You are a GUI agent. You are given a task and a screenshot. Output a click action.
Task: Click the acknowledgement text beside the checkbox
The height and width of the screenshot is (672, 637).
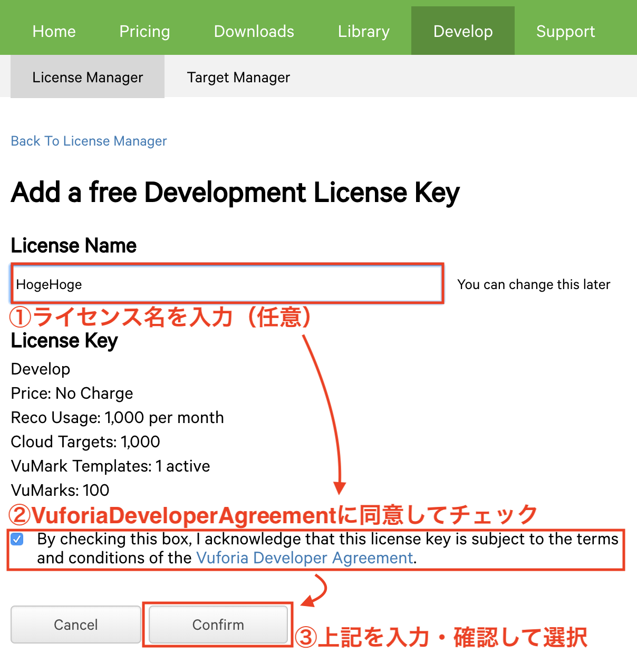tap(327, 540)
